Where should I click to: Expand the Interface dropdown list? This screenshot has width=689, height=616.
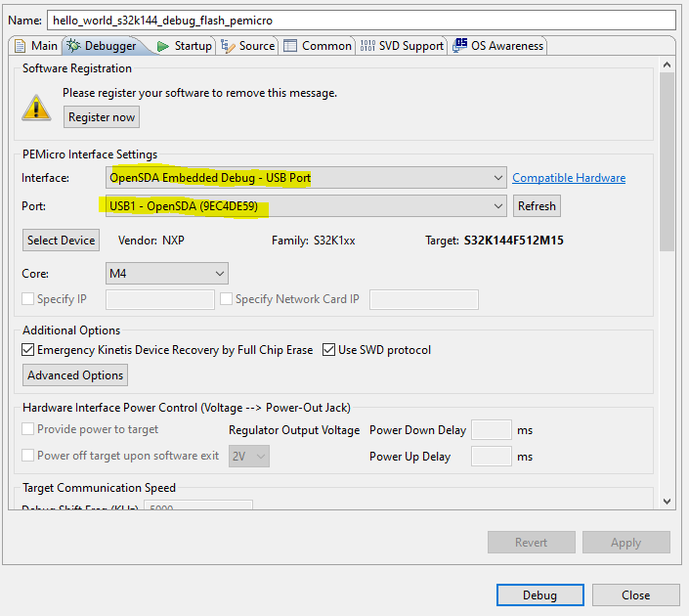tap(306, 178)
